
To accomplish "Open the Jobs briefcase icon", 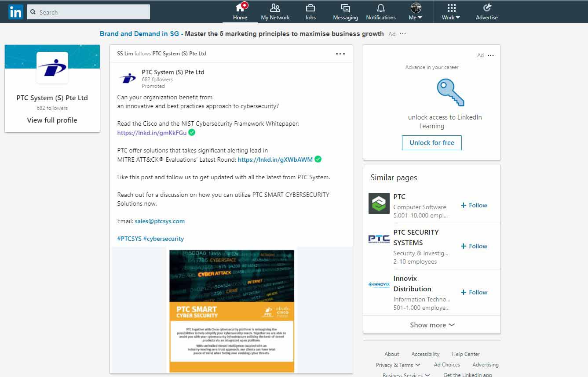I will 310,8.
